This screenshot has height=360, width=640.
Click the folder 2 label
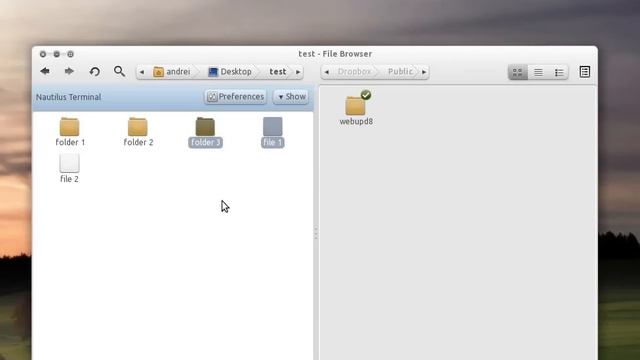point(138,142)
